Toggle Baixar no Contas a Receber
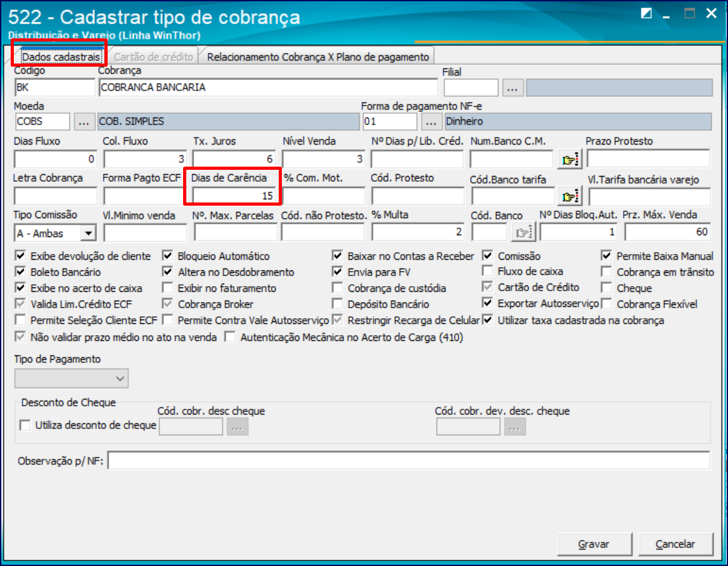The image size is (728, 566). coord(337,255)
